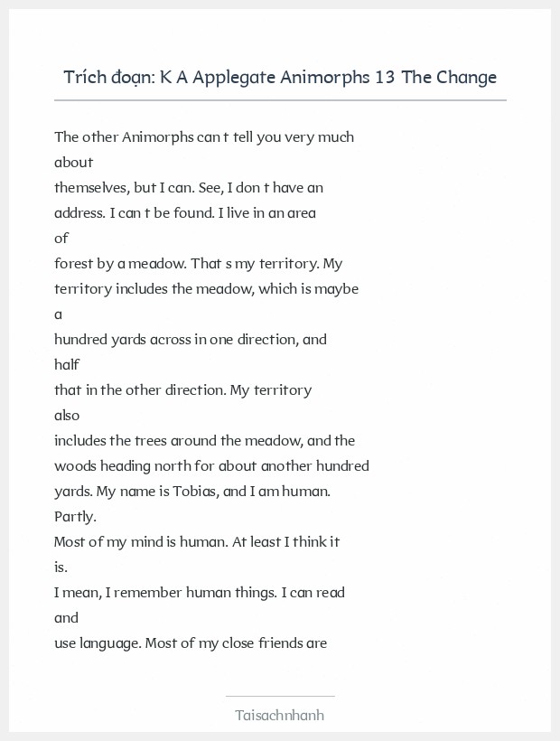Click the line "includes the trees around the meadow"
Screen dimensions: 560x741
click(204, 441)
